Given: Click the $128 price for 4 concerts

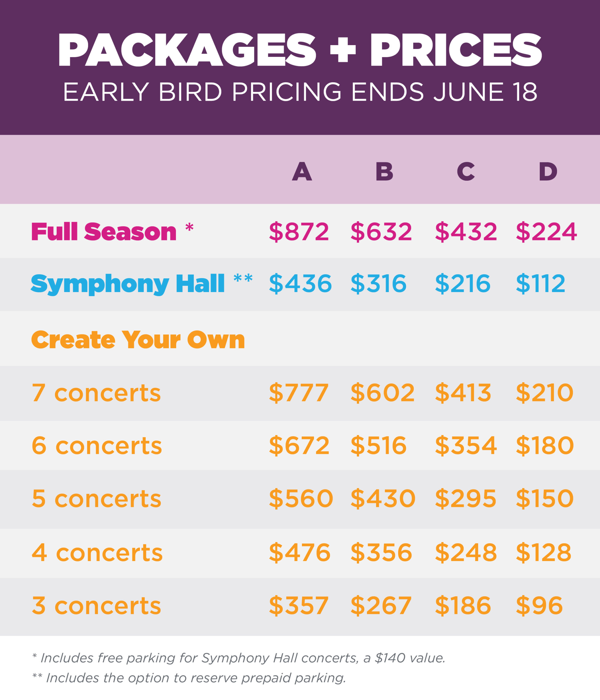Looking at the screenshot, I should (543, 553).
